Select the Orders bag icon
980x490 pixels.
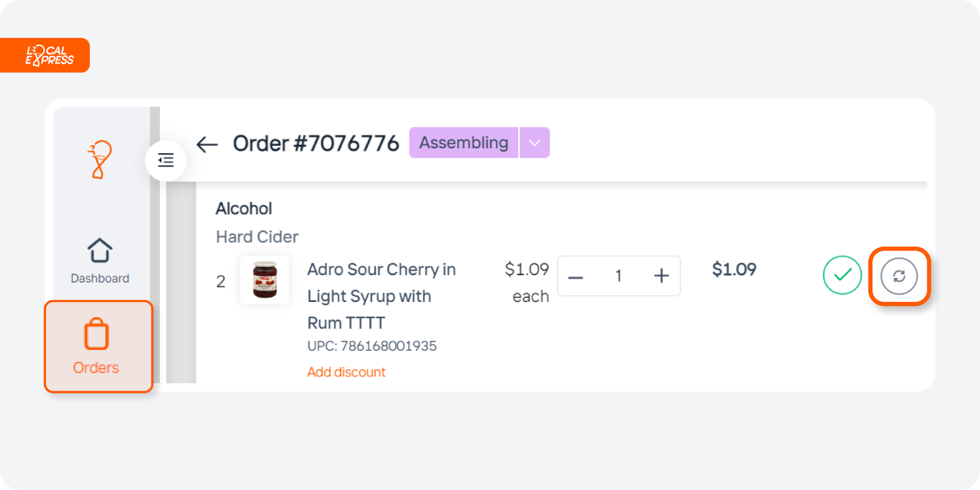pos(96,334)
